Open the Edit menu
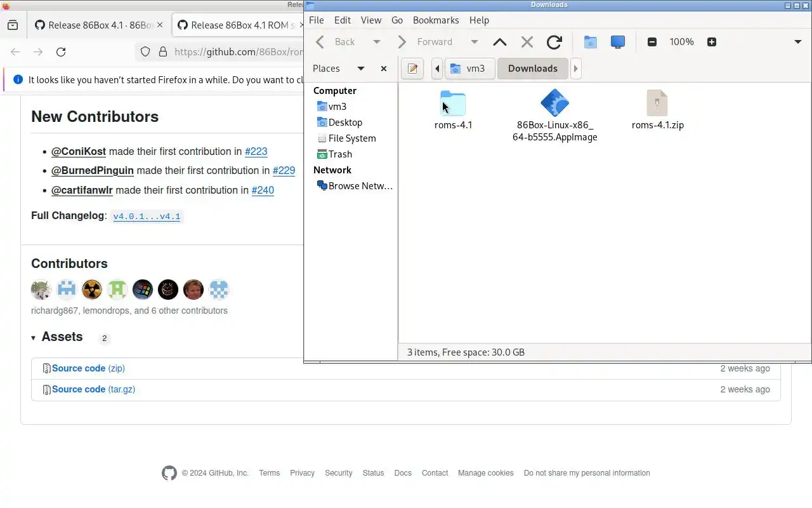 tap(343, 20)
